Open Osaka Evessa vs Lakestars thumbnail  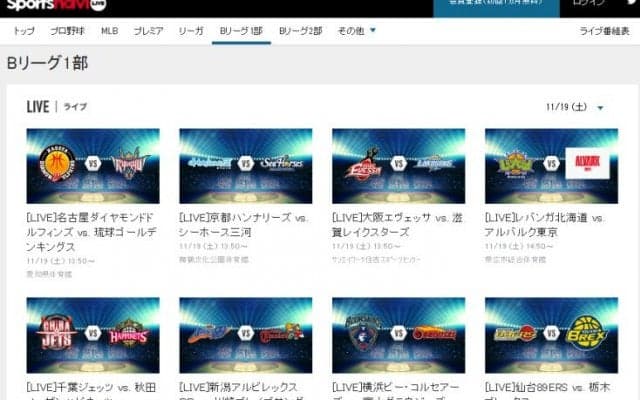(398, 166)
